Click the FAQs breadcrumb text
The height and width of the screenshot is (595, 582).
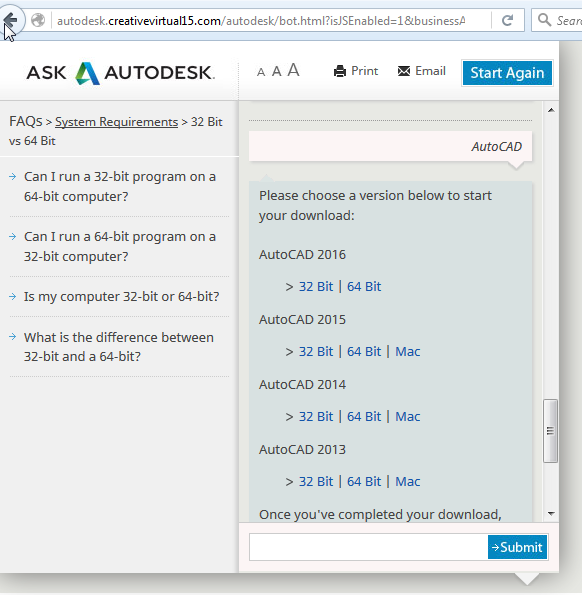tap(26, 121)
